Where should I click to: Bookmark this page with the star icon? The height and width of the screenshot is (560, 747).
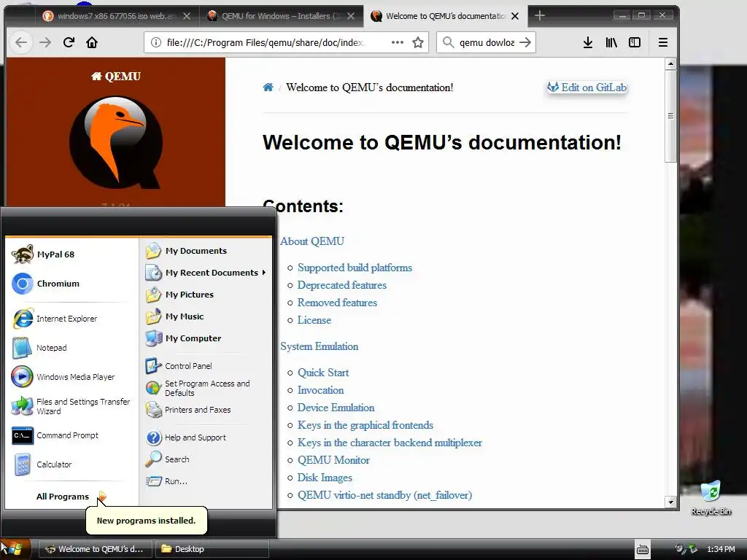(418, 42)
